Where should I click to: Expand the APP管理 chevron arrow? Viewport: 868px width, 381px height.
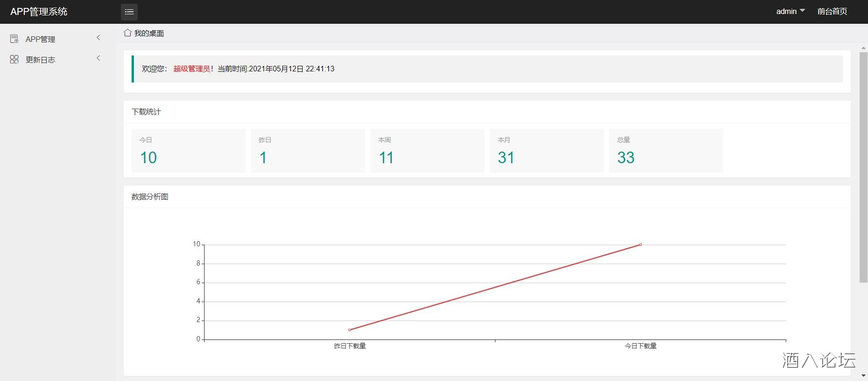click(98, 38)
